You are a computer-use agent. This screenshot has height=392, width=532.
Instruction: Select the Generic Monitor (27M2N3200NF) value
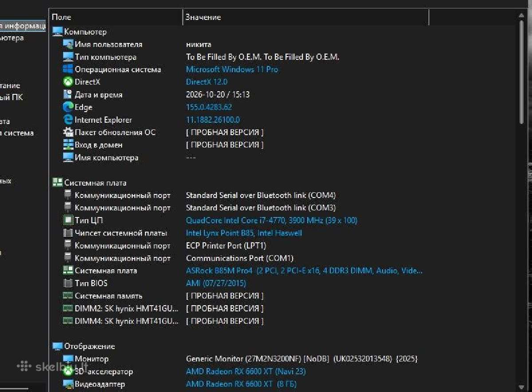pyautogui.click(x=302, y=359)
